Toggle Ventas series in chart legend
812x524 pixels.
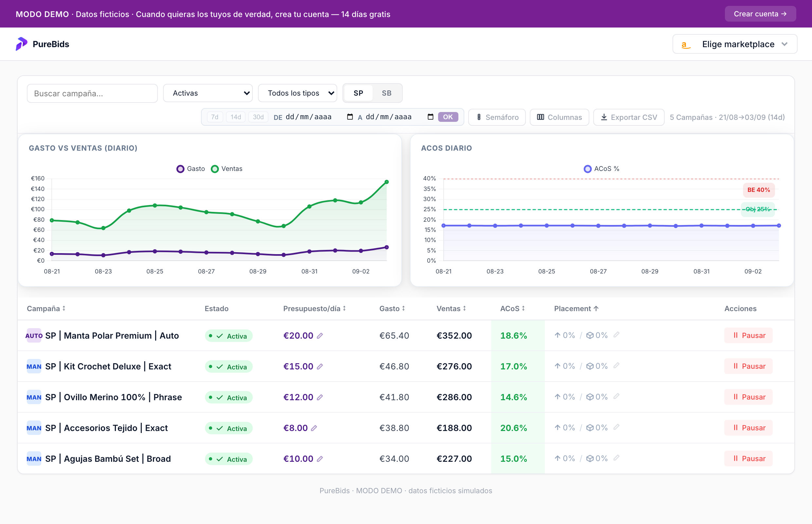tap(227, 169)
